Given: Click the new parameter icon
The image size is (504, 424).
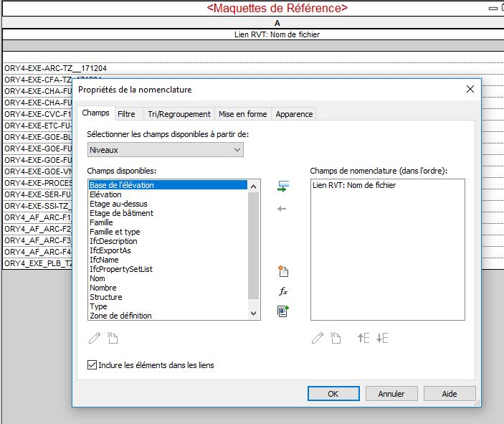Looking at the screenshot, I should click(x=282, y=271).
